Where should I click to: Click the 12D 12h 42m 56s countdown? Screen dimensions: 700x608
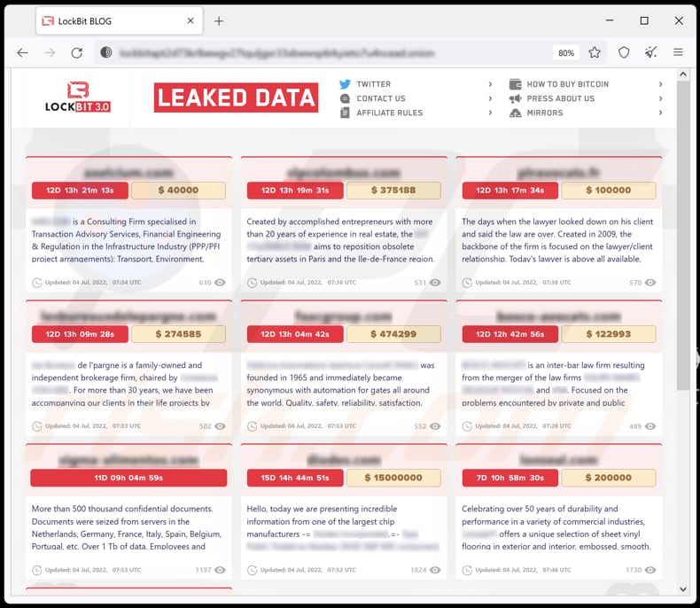point(509,334)
